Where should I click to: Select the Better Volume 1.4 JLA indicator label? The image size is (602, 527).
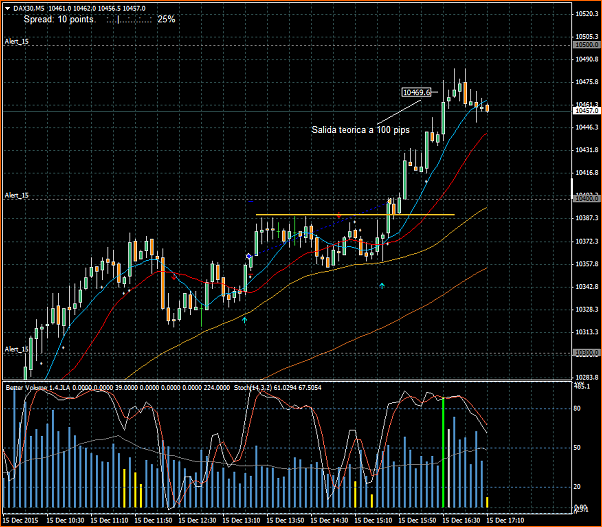[38, 388]
